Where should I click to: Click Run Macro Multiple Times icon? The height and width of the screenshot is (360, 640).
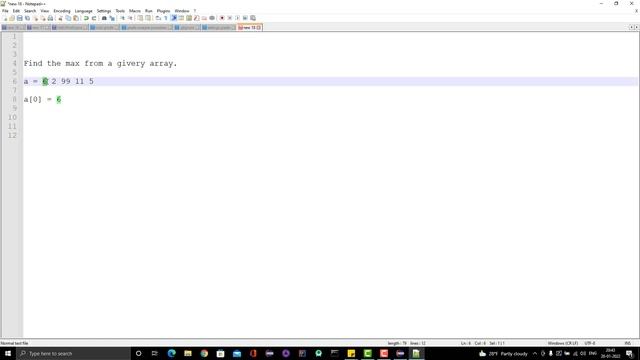point(245,18)
